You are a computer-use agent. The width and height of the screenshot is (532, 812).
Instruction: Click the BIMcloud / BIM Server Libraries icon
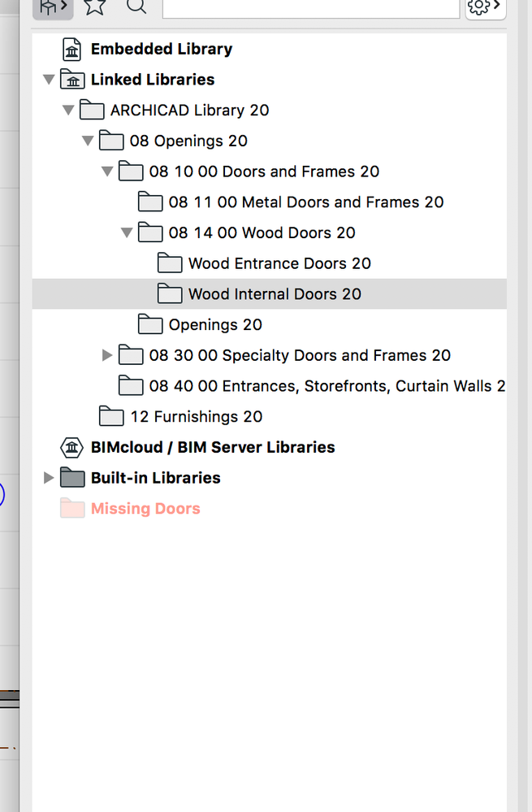click(71, 447)
